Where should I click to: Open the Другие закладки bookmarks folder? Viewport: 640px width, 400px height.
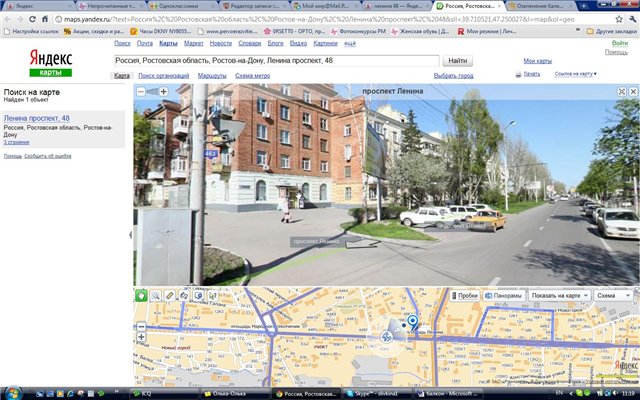click(x=611, y=31)
